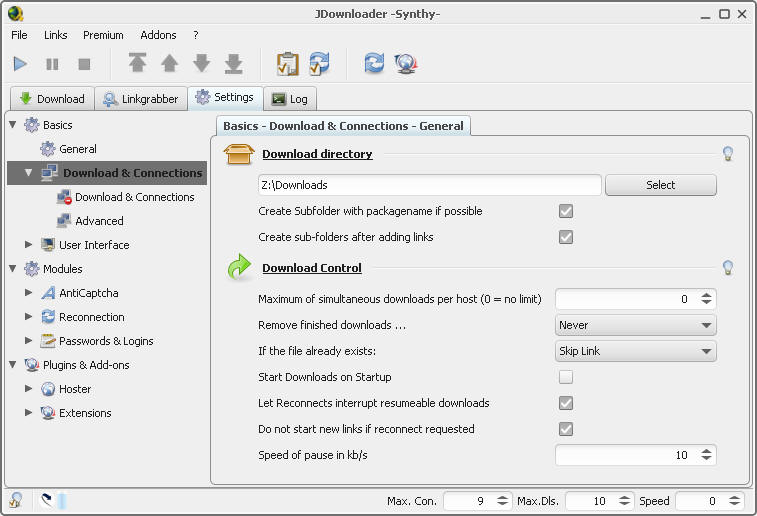This screenshot has height=516, width=757.
Task: Open If the file already exists dropdown
Action: click(x=635, y=351)
